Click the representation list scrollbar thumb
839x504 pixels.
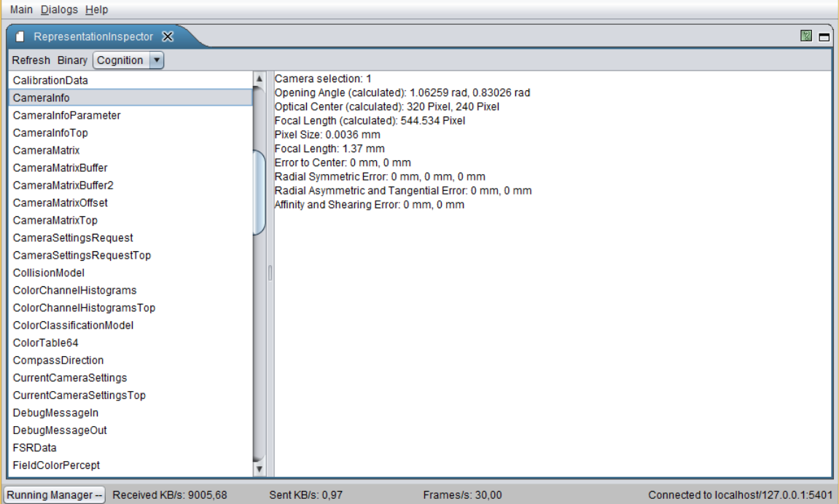pos(259,192)
